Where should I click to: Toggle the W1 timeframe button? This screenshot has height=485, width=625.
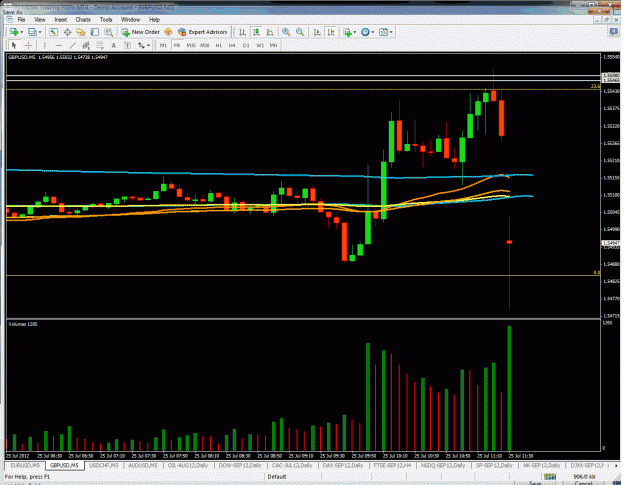point(260,45)
